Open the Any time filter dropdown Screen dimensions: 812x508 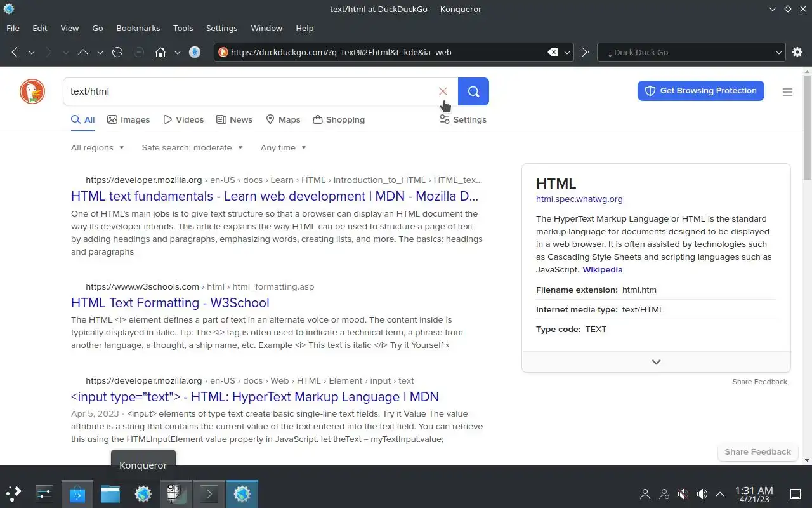point(284,147)
